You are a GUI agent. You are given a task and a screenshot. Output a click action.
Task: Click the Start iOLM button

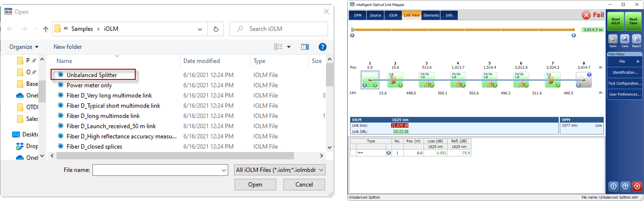pos(615,21)
